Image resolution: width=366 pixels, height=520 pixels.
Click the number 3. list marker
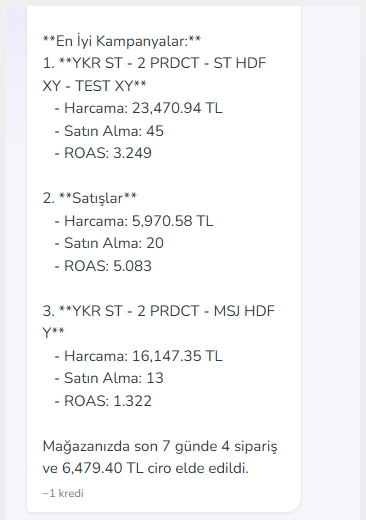pos(49,311)
